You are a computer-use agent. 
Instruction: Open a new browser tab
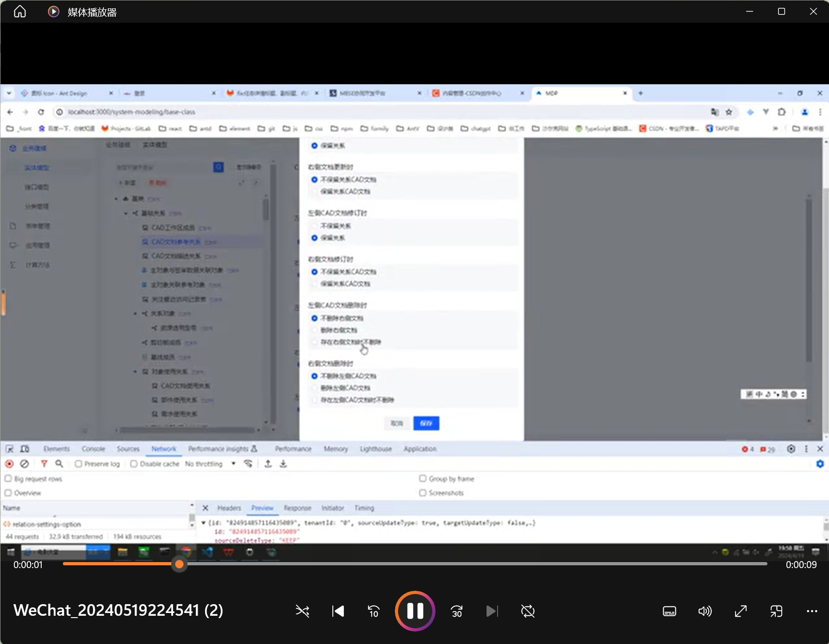641,93
